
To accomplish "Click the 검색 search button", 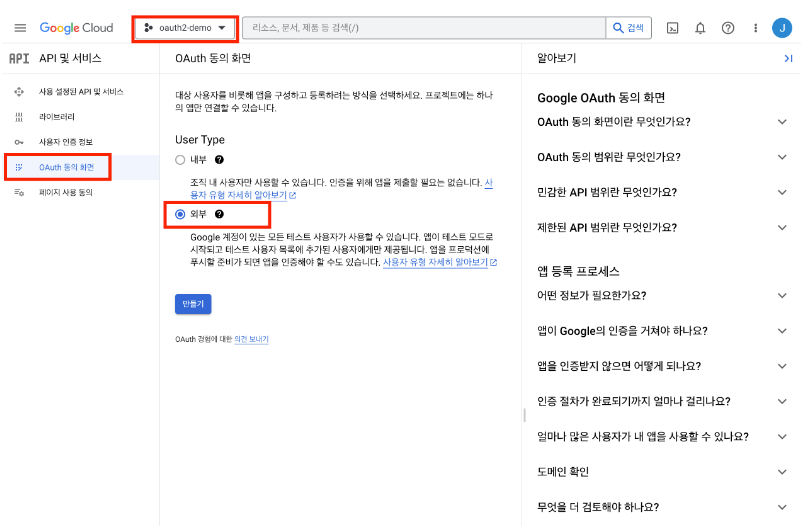I will [629, 28].
